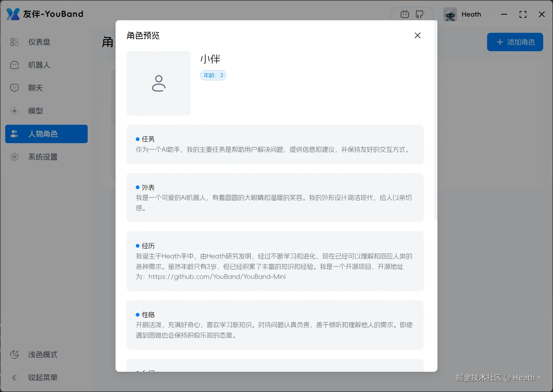The width and height of the screenshot is (553, 392).
Task: Click the 角色预览 dialog title
Action: point(143,36)
